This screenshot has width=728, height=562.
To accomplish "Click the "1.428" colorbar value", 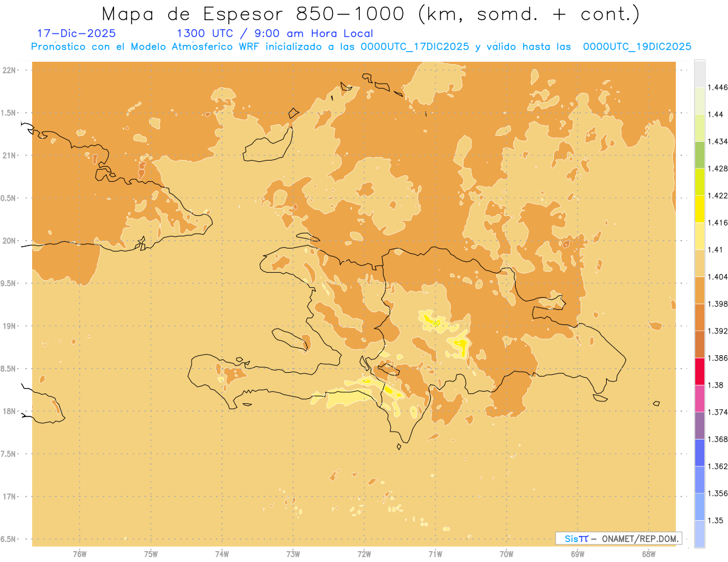I will point(716,169).
